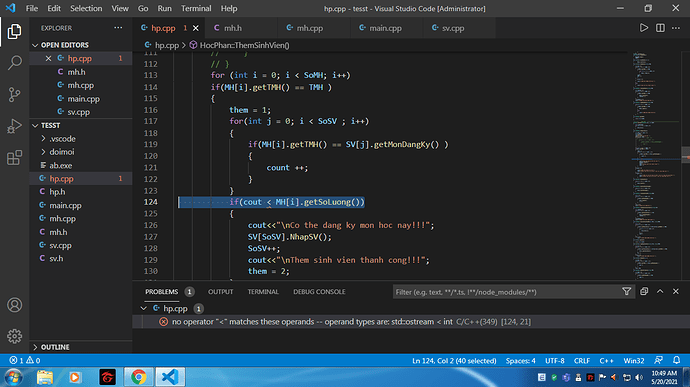690x387 pixels.
Task: Switch to the DEBUG CONSOLE panel tab
Action: [319, 291]
